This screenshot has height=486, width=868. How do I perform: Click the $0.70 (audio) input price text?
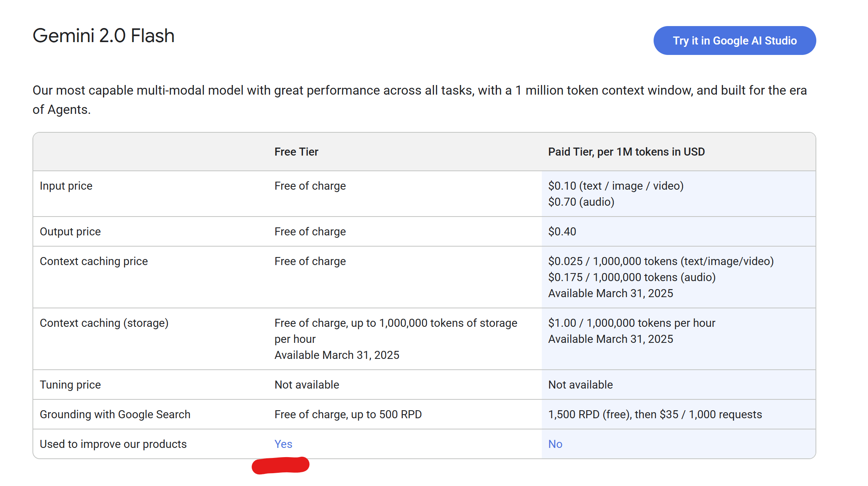(x=581, y=202)
